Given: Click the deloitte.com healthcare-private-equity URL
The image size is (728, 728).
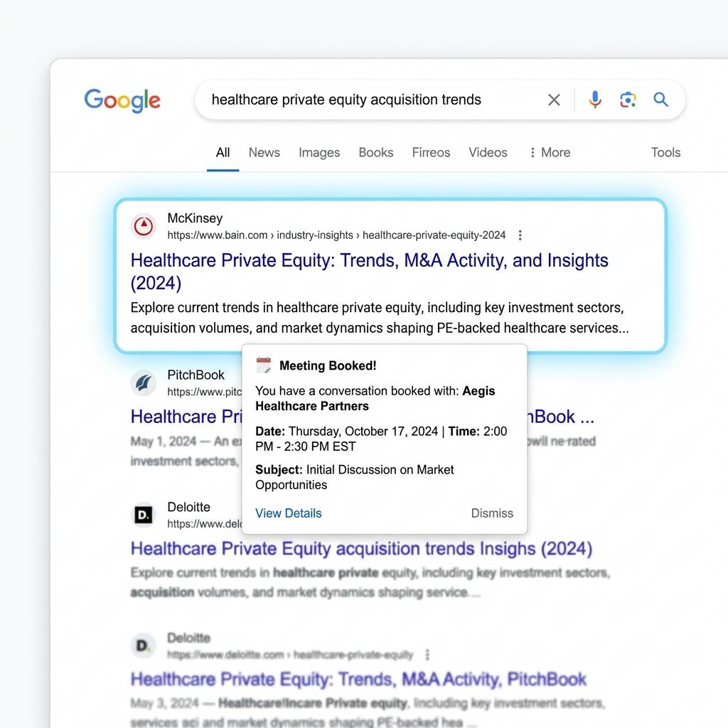Looking at the screenshot, I should (x=290, y=655).
